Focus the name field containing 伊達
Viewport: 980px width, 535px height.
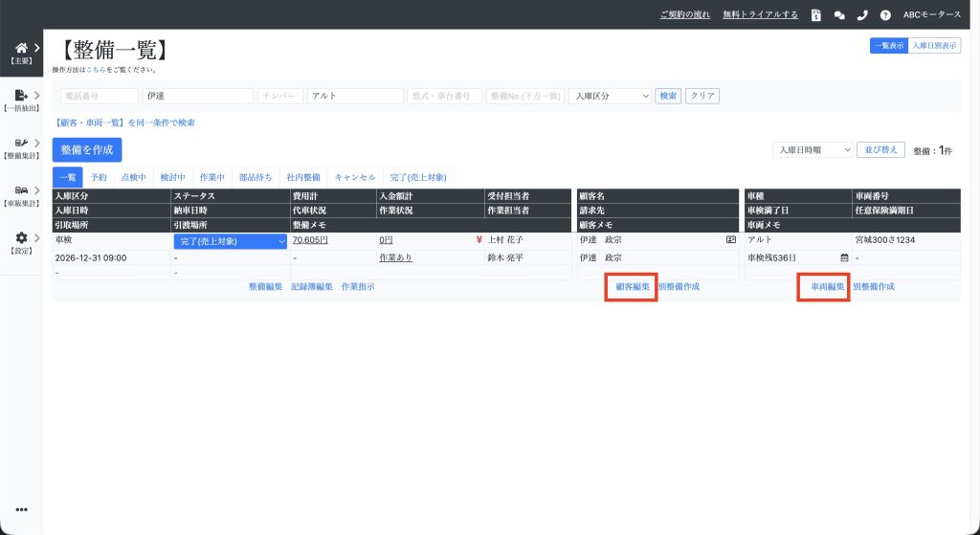point(198,96)
